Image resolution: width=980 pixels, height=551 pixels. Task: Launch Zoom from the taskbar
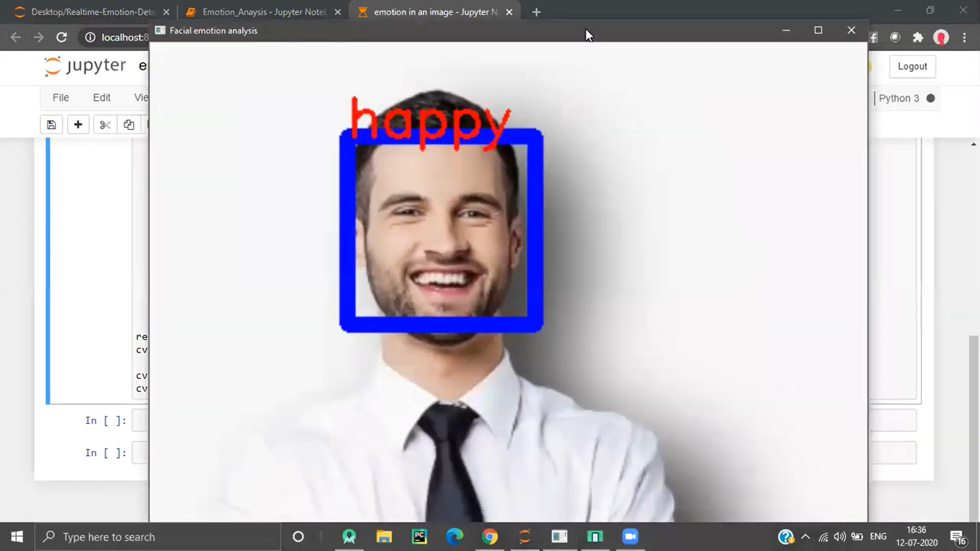(630, 537)
